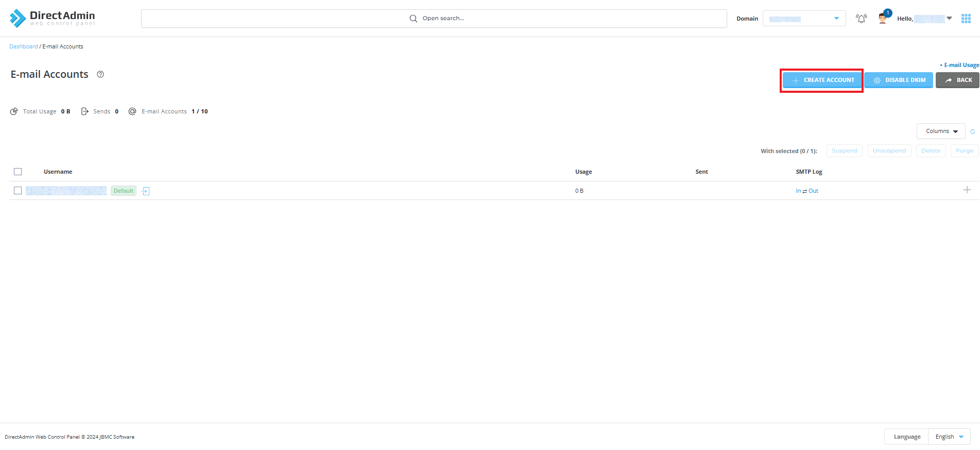Click the DirectAdmin logo
The height and width of the screenshot is (450, 980).
pos(52,18)
